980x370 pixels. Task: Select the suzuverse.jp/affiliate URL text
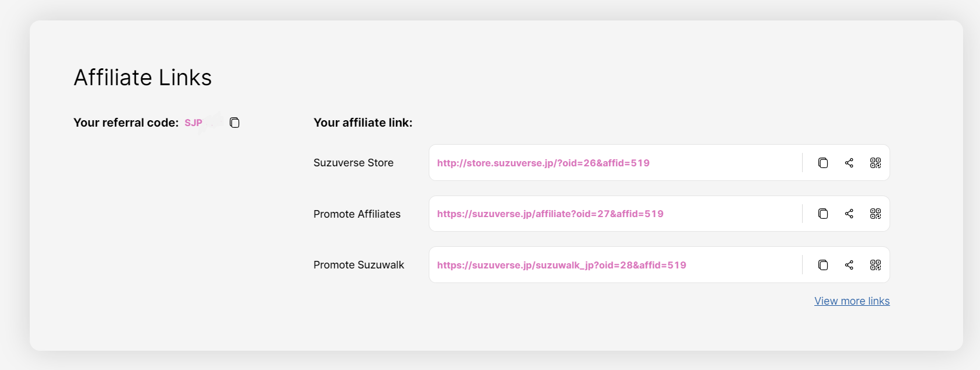550,214
